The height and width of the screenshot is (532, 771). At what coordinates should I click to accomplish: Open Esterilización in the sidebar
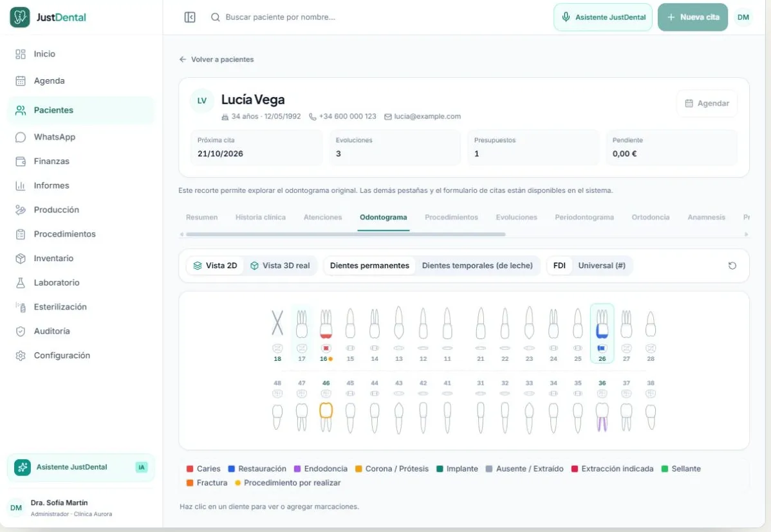81,307
